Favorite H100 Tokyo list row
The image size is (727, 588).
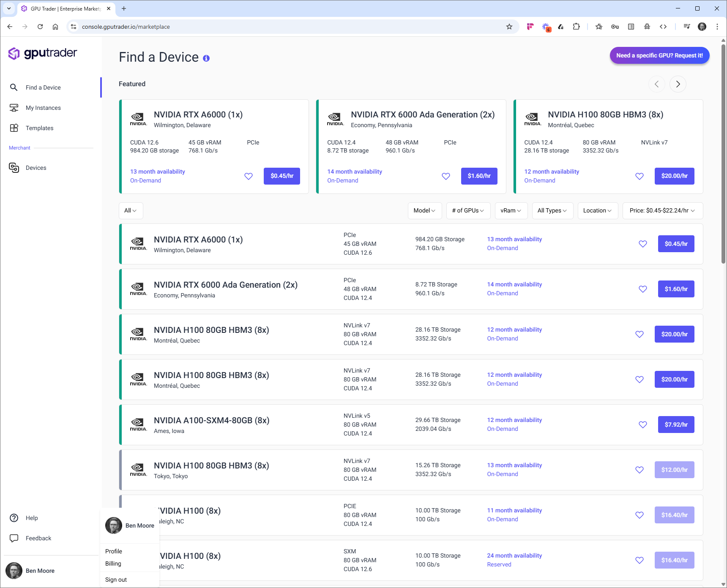(640, 470)
